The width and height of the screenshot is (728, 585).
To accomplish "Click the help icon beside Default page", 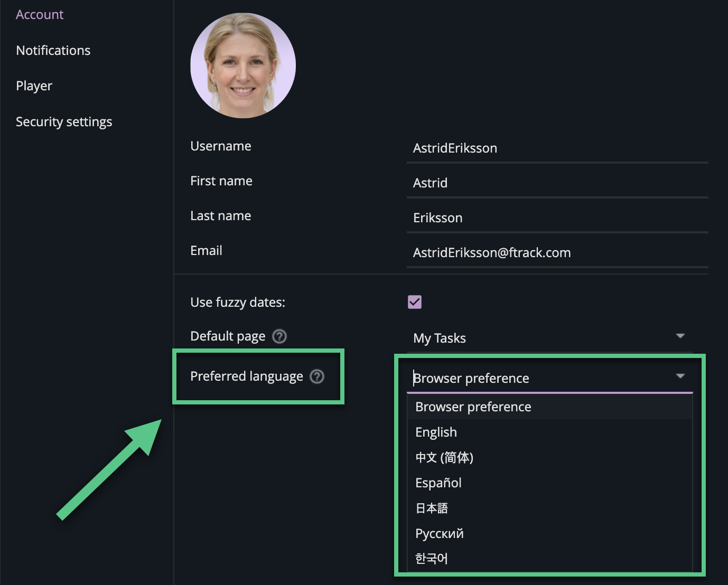I will click(279, 336).
